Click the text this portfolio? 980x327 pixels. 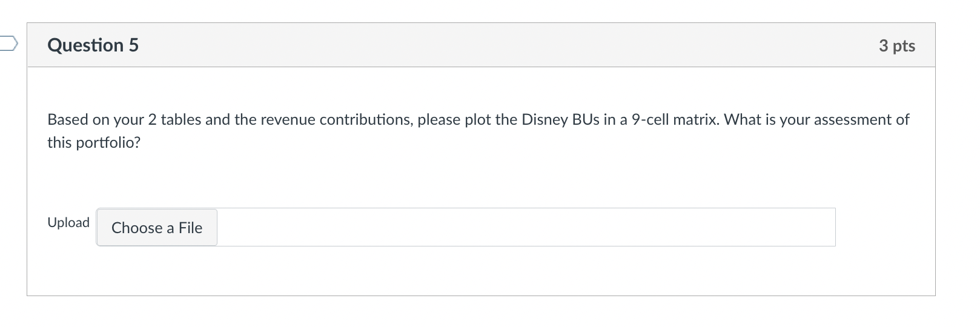[x=94, y=143]
